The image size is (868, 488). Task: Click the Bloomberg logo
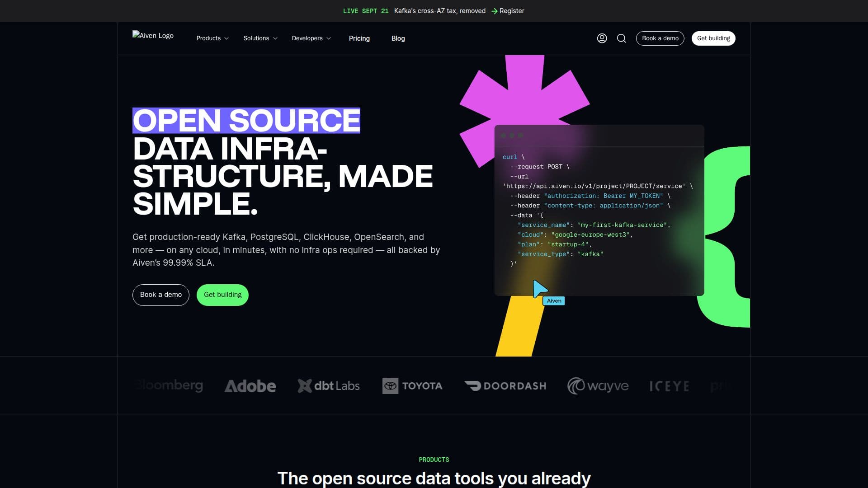[169, 385]
